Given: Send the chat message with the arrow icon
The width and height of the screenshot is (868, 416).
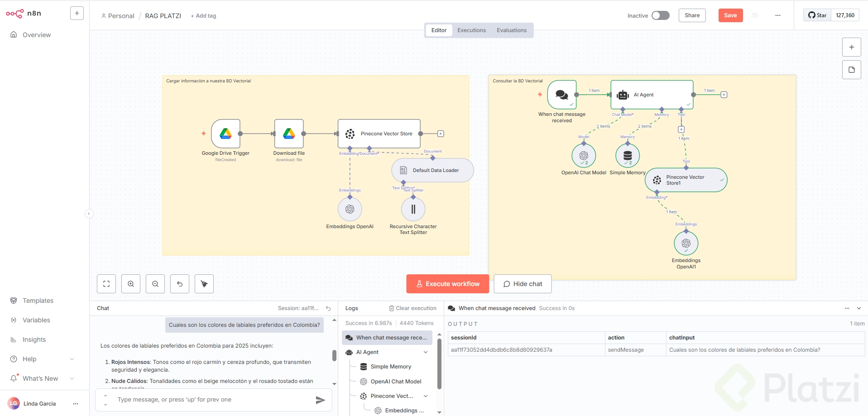Looking at the screenshot, I should coord(320,400).
